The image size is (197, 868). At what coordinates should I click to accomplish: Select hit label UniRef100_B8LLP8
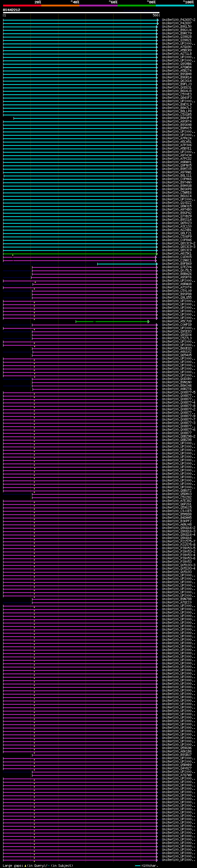coord(177,111)
